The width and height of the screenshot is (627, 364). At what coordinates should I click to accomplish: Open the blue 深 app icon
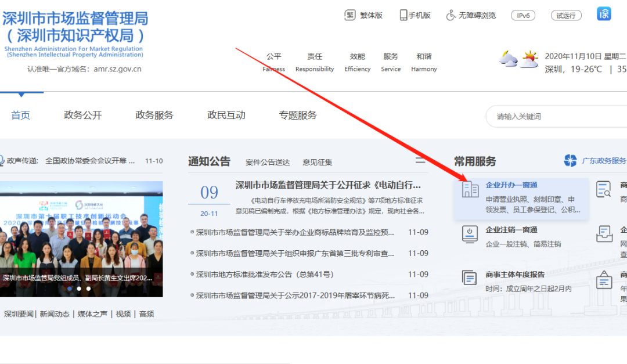pos(604,13)
